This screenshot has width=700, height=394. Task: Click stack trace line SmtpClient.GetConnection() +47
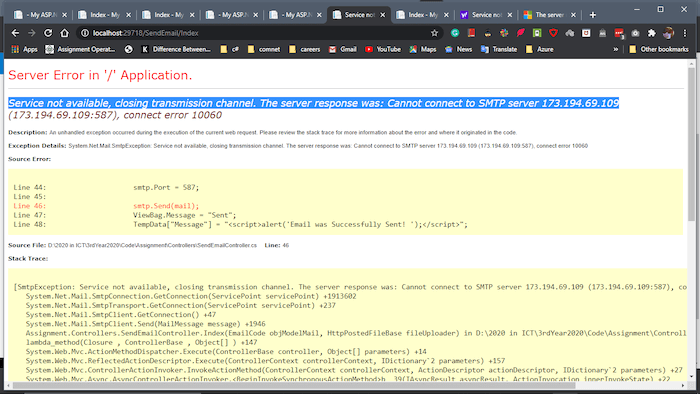click(121, 315)
